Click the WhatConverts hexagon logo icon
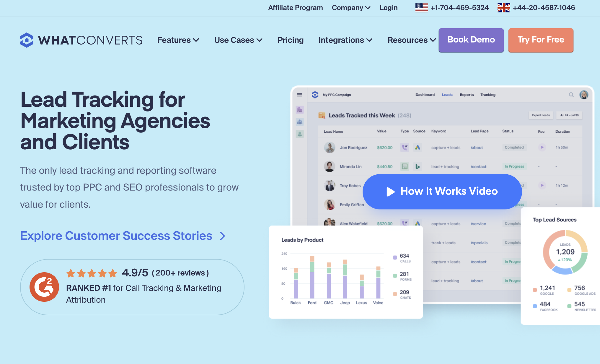The height and width of the screenshot is (364, 600). point(27,40)
